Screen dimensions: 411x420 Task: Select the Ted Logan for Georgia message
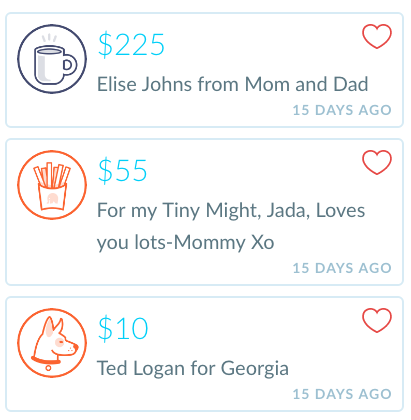click(x=193, y=369)
